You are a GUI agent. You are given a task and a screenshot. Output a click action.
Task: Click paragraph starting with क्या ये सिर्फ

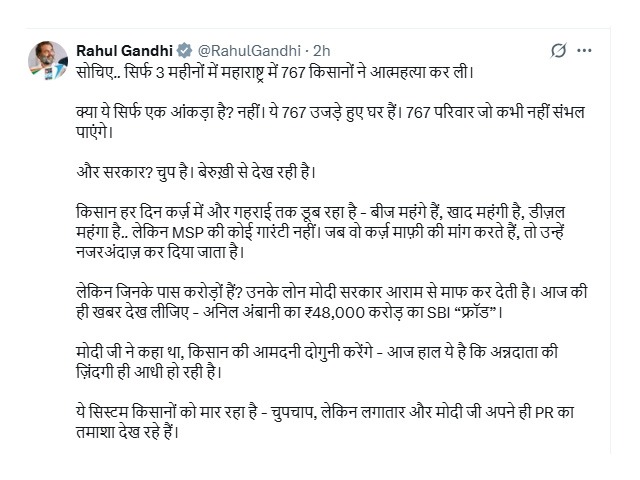(331, 122)
